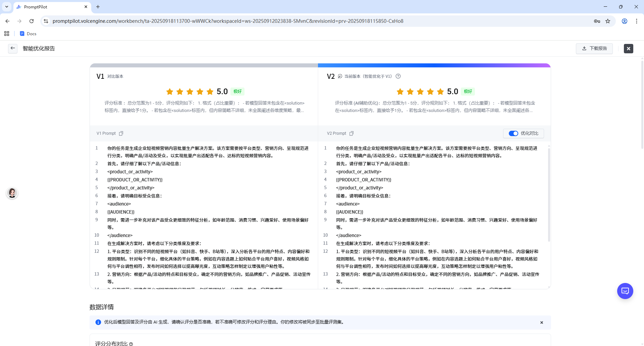Click the help question mark next to V2 当前版本
Screen dimensions: 644x346
(x=398, y=76)
